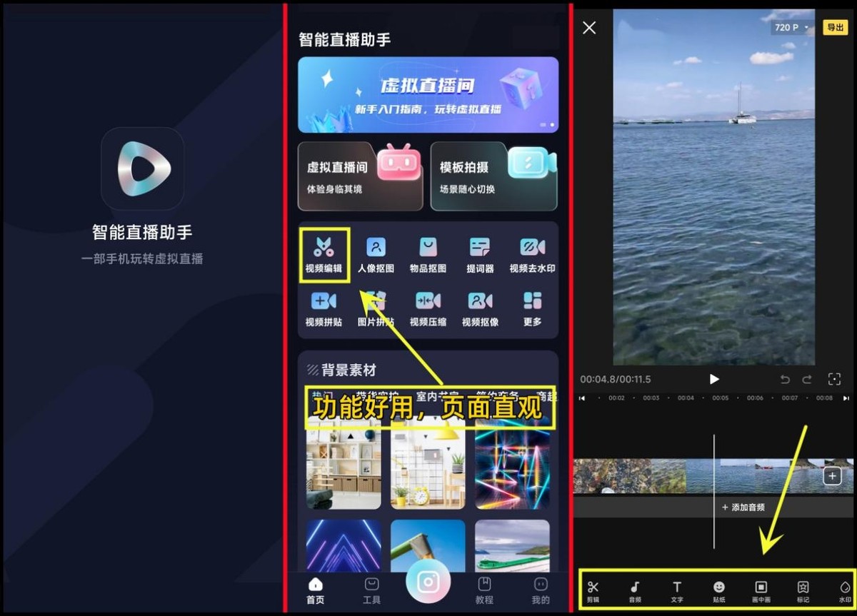Open the 画中画 picture-in-picture tool
This screenshot has width=857, height=616.
pos(761,591)
